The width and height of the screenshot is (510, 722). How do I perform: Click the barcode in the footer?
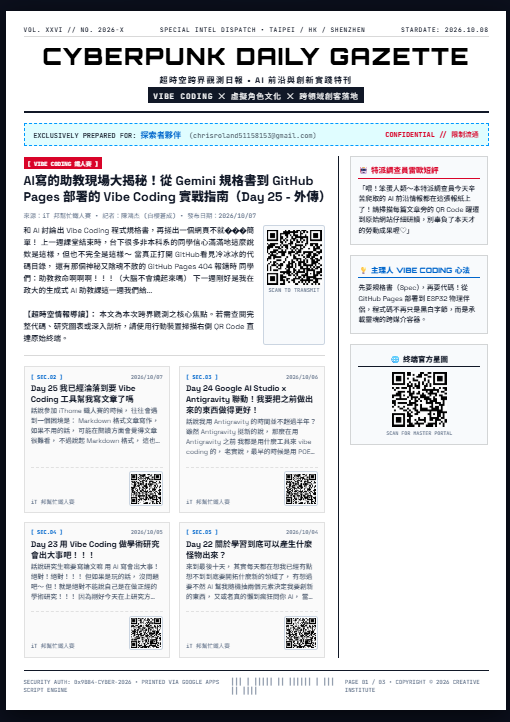tap(282, 686)
